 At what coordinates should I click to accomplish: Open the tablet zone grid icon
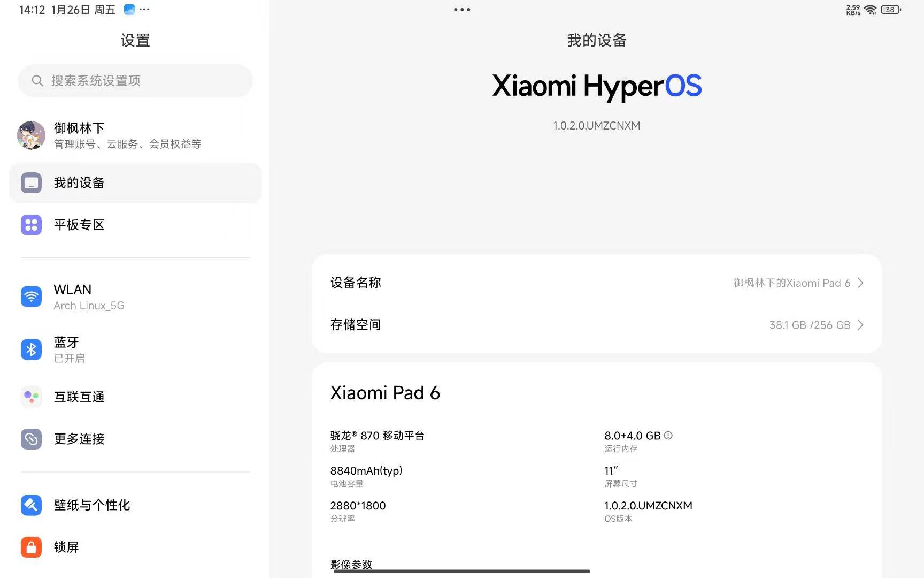[31, 225]
